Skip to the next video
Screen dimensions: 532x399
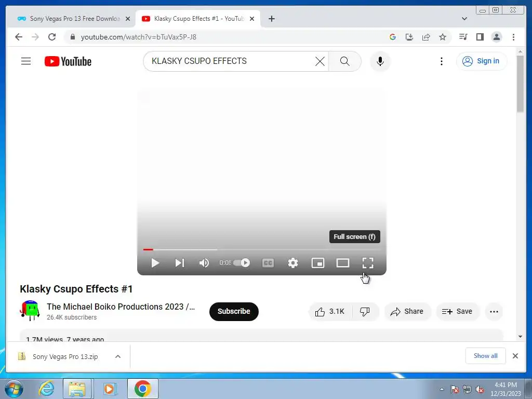click(179, 263)
